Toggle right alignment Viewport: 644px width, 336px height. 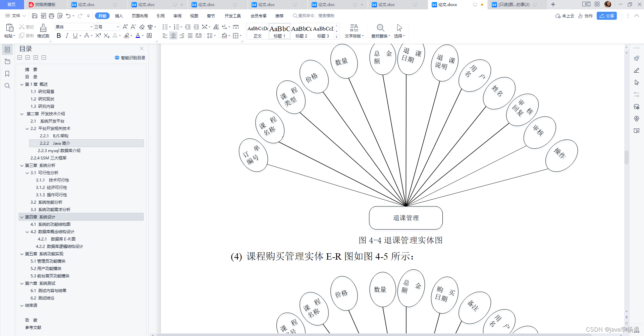[x=182, y=36]
